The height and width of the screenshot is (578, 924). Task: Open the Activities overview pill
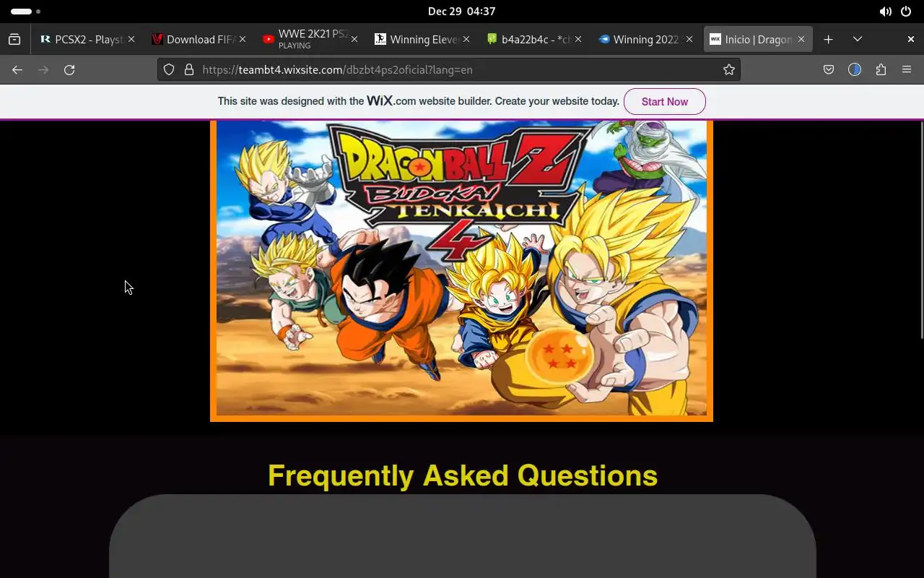pos(25,12)
